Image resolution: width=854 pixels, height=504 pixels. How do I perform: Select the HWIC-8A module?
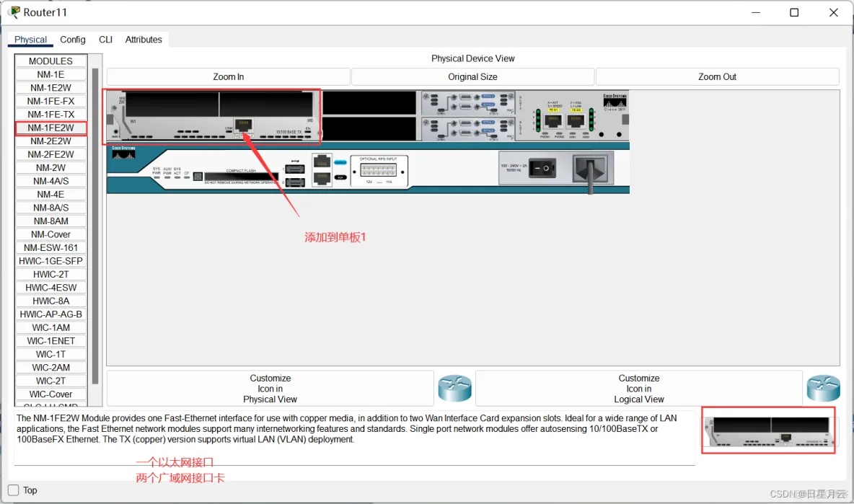pos(50,301)
